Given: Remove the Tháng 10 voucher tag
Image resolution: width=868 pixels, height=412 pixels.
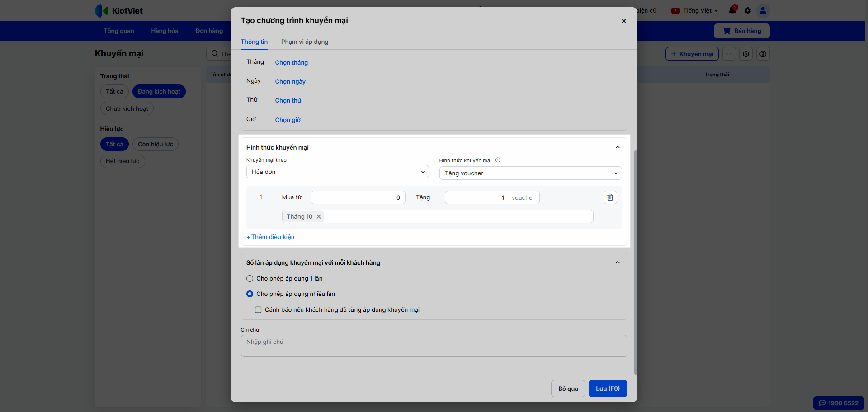Looking at the screenshot, I should pyautogui.click(x=319, y=217).
